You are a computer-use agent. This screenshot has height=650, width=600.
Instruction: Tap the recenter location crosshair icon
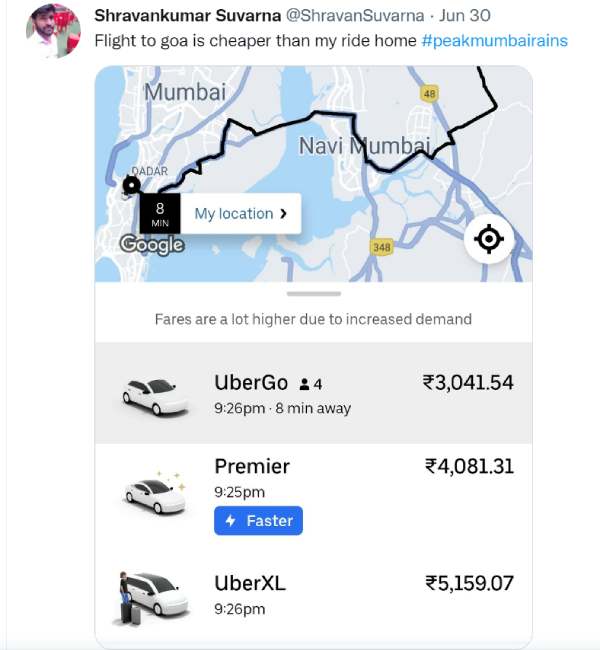pyautogui.click(x=489, y=239)
